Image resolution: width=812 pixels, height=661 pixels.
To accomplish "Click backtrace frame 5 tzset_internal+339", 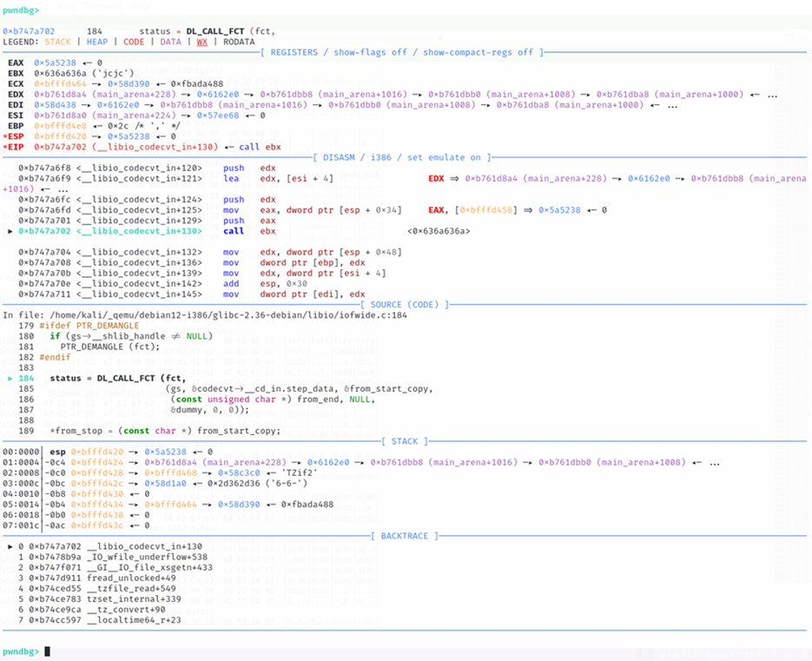I will [99, 599].
